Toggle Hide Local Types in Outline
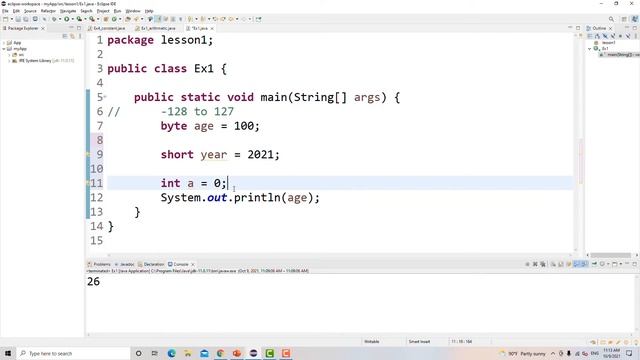This screenshot has height=360, width=640. point(628,36)
